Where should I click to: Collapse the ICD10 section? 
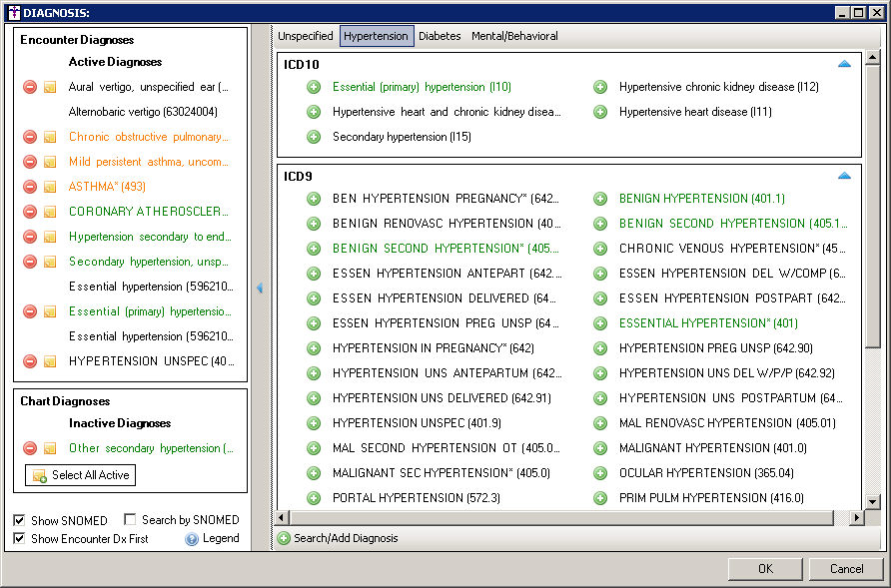844,64
